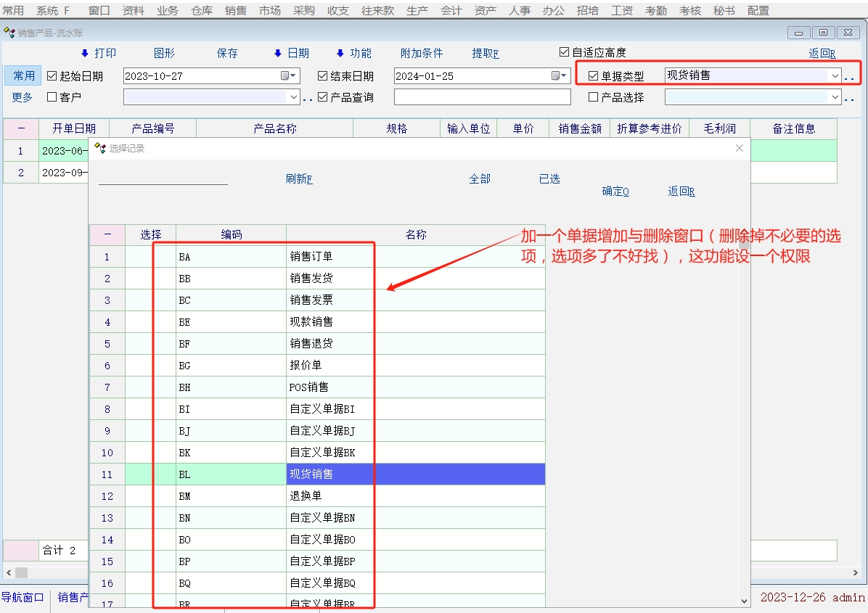Select the 销售退货 row in the list
The width and height of the screenshot is (868, 613).
(311, 343)
